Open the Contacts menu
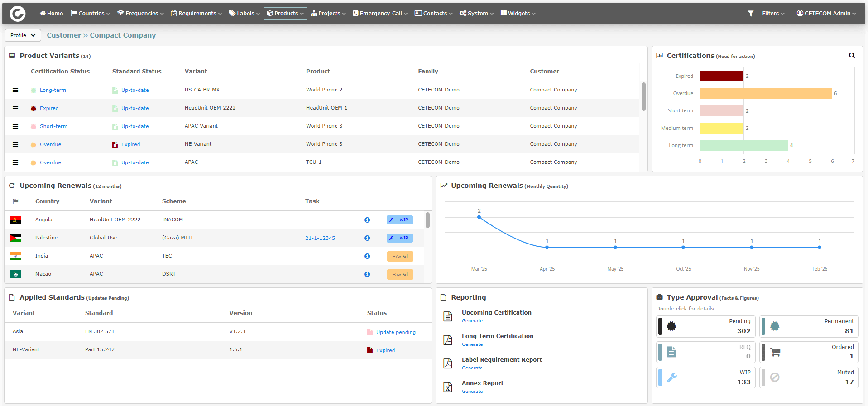 point(433,14)
